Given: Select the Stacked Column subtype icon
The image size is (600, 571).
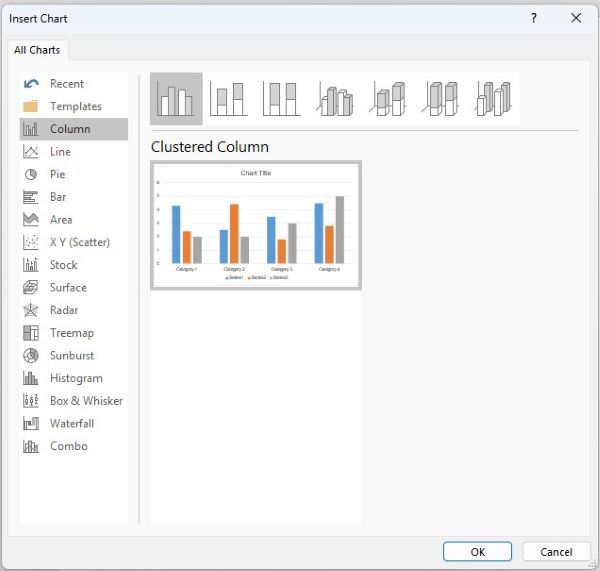Looking at the screenshot, I should click(x=229, y=98).
